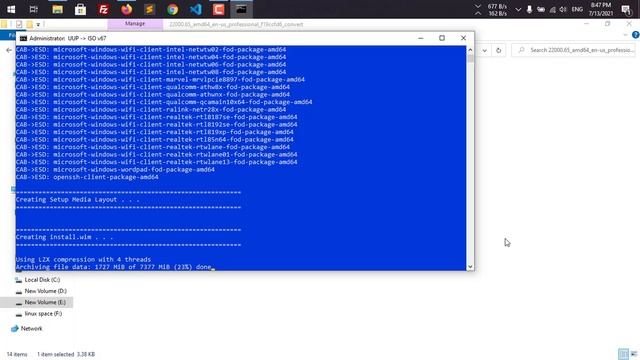The height and width of the screenshot is (360, 640).
Task: Click the Explorer quick access new folder icon
Action: pos(29,24)
